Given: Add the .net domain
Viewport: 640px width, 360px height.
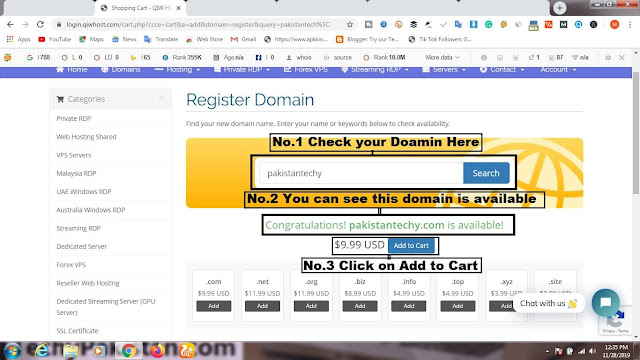Looking at the screenshot, I should point(262,306).
